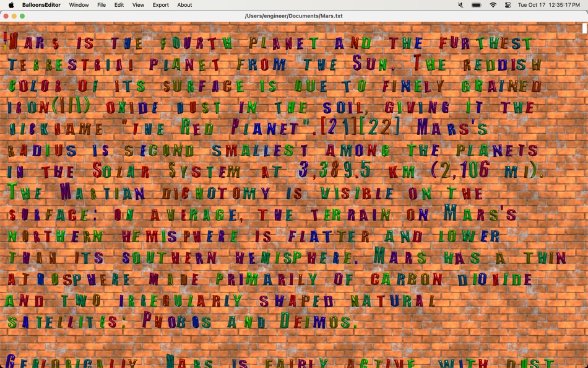Click the word "FLATTER"
Screen dimensions: 588x368
(x=329, y=236)
